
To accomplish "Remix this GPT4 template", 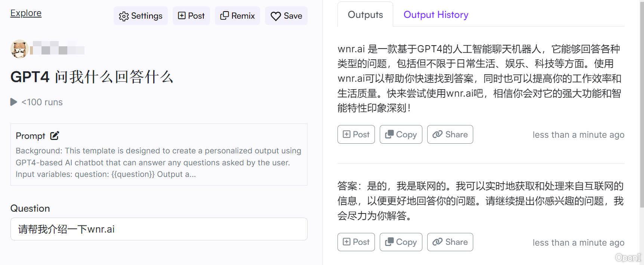I will 237,16.
